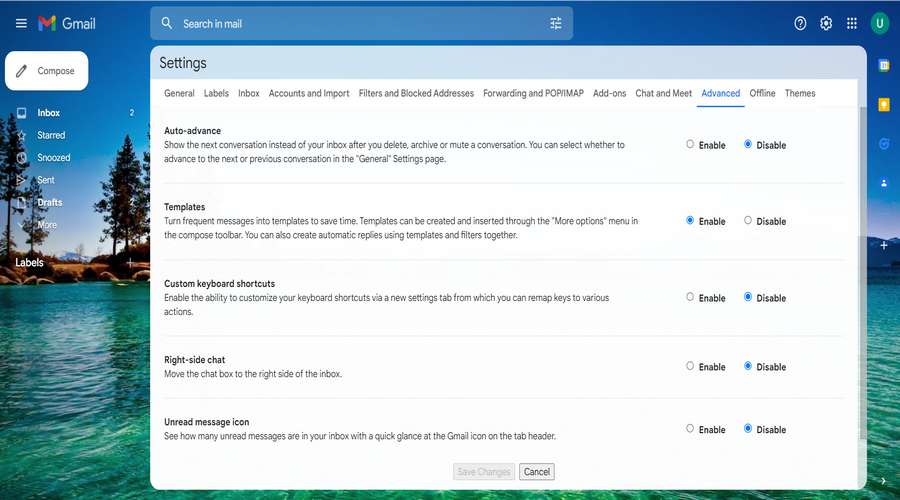This screenshot has width=900, height=500.
Task: Open the Google apps grid
Action: click(852, 23)
